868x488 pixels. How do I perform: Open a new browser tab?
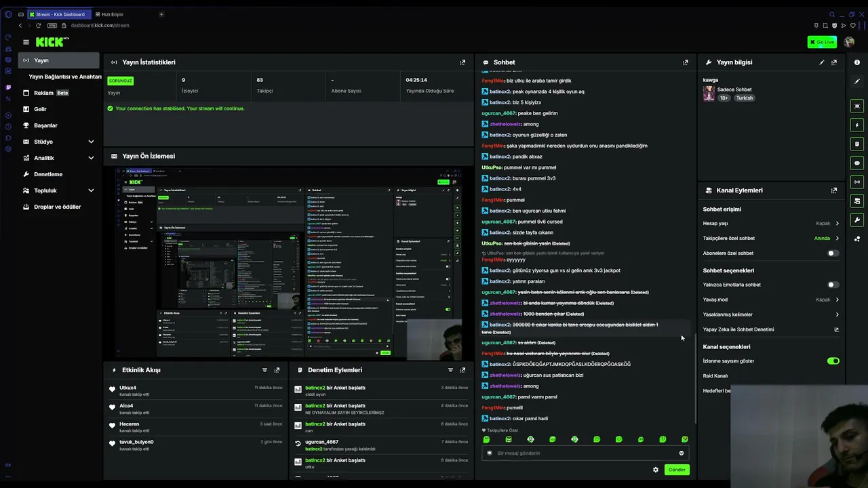pos(161,14)
